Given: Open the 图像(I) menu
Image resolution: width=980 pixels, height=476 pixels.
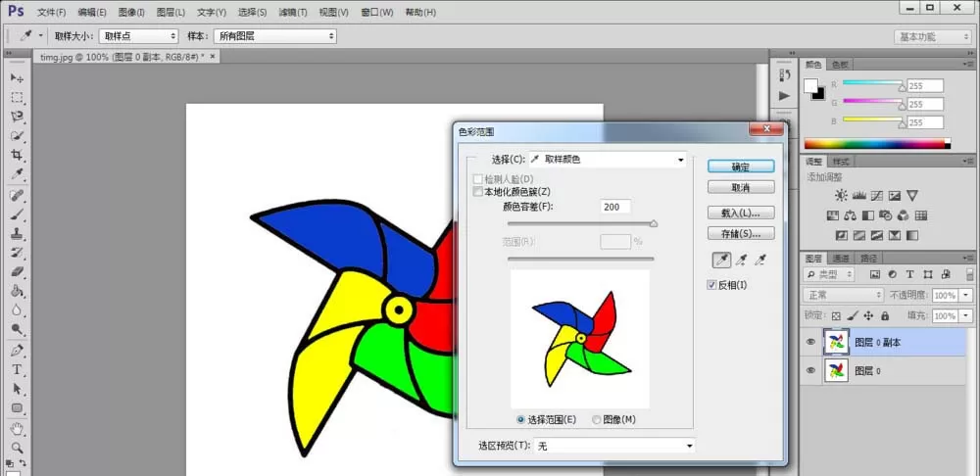Looking at the screenshot, I should pyautogui.click(x=131, y=12).
